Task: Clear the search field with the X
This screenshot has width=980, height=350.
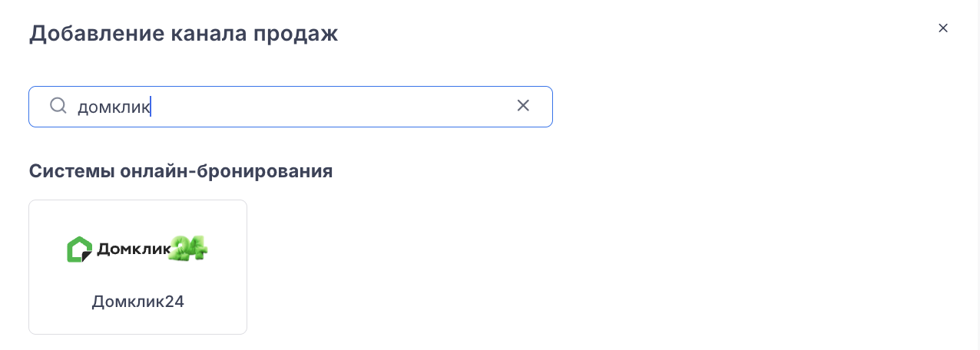Action: pos(523,106)
